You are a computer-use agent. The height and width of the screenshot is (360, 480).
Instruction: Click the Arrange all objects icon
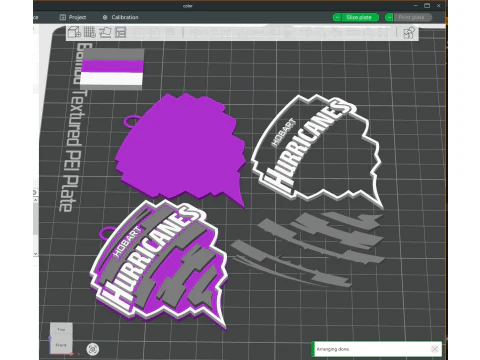[120, 32]
